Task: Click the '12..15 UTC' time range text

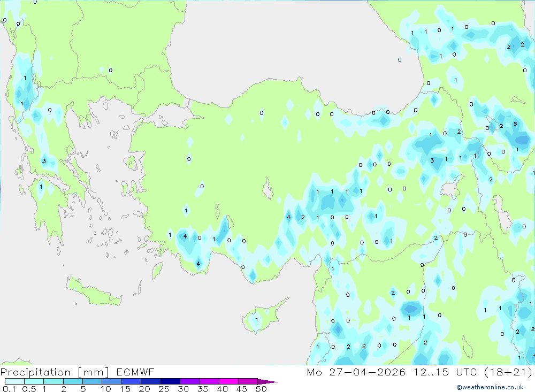Action: pyautogui.click(x=445, y=372)
